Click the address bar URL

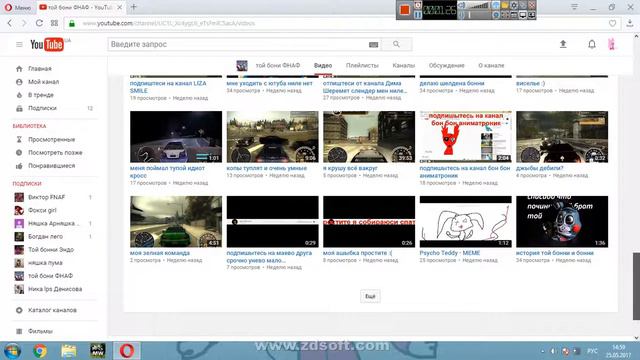[x=169, y=24]
